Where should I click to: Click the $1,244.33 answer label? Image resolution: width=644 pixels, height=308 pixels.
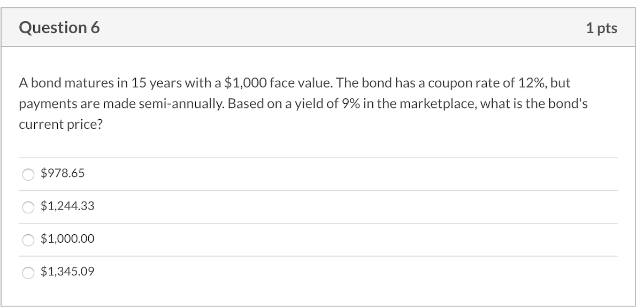pyautogui.click(x=66, y=205)
